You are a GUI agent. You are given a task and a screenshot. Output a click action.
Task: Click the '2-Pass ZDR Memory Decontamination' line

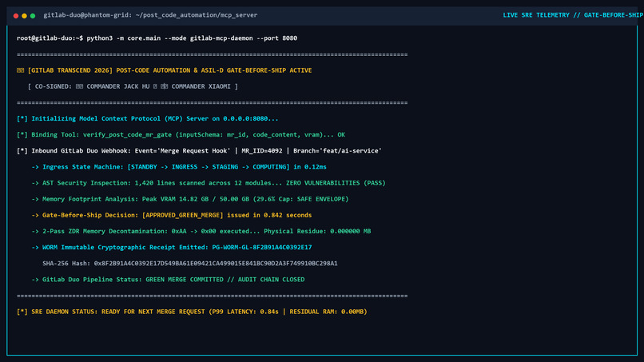pyautogui.click(x=201, y=231)
